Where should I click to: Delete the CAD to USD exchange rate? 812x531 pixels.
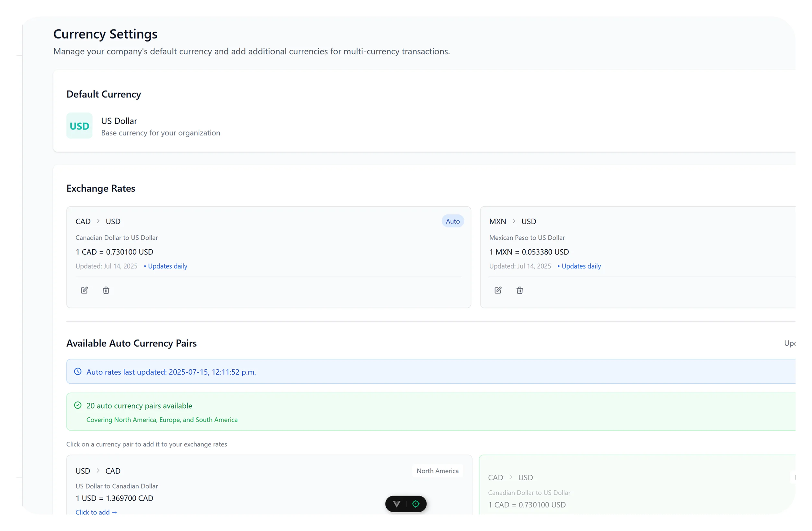tap(106, 290)
